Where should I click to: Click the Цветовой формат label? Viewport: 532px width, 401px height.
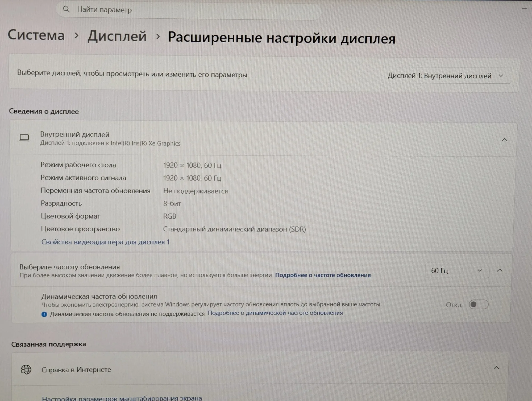(x=70, y=216)
